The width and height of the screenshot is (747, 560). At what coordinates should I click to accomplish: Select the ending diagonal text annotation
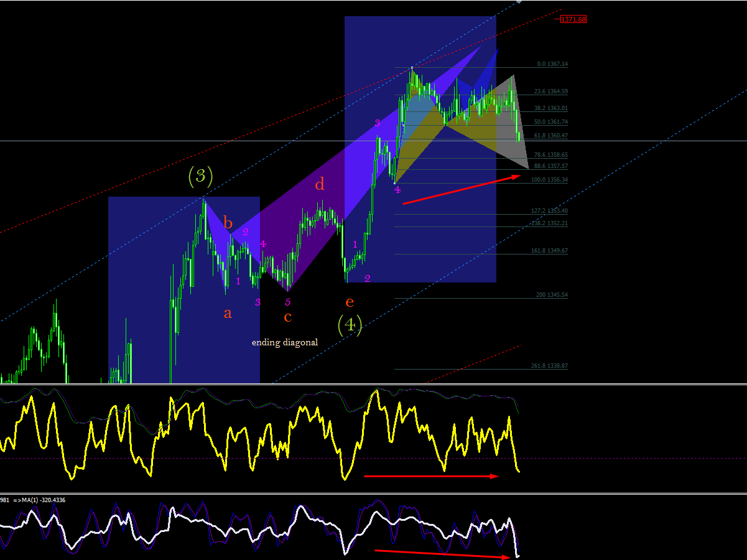(x=285, y=342)
